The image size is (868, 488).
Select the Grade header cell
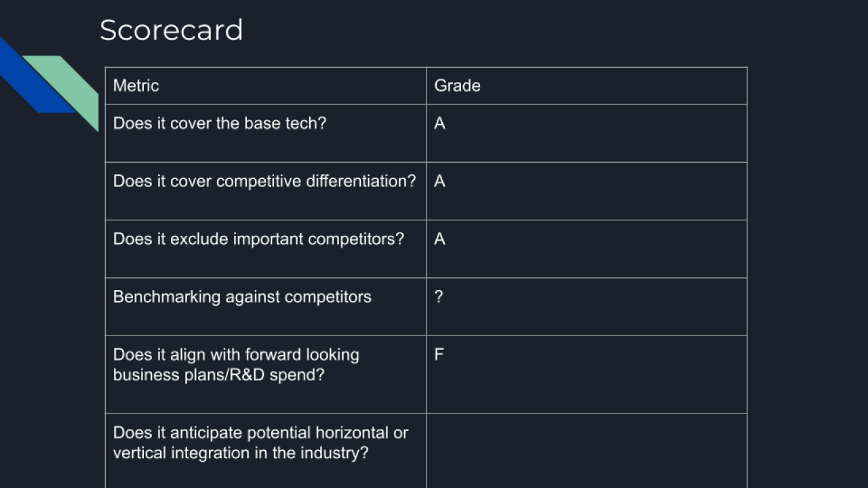point(586,86)
